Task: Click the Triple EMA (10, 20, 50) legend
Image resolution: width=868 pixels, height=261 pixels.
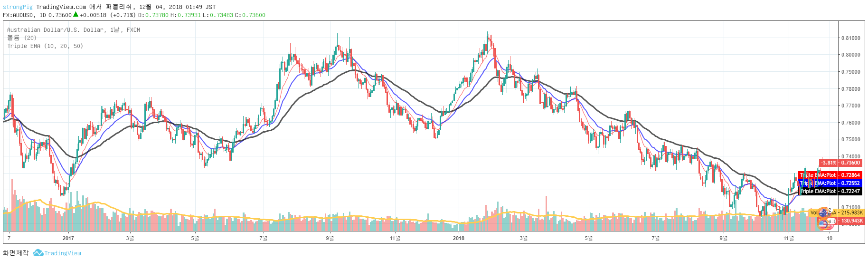Action: (45, 46)
